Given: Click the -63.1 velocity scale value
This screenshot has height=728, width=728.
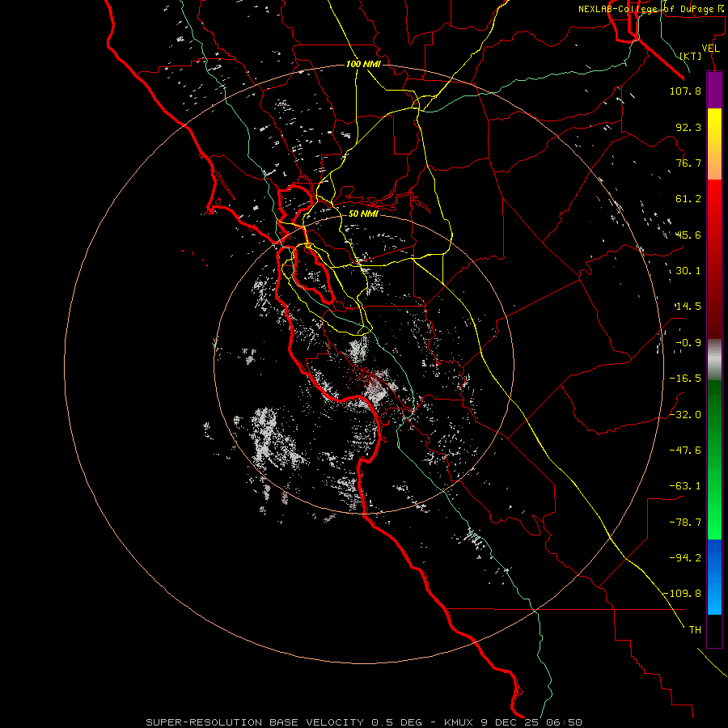Looking at the screenshot, I should click(x=685, y=486).
